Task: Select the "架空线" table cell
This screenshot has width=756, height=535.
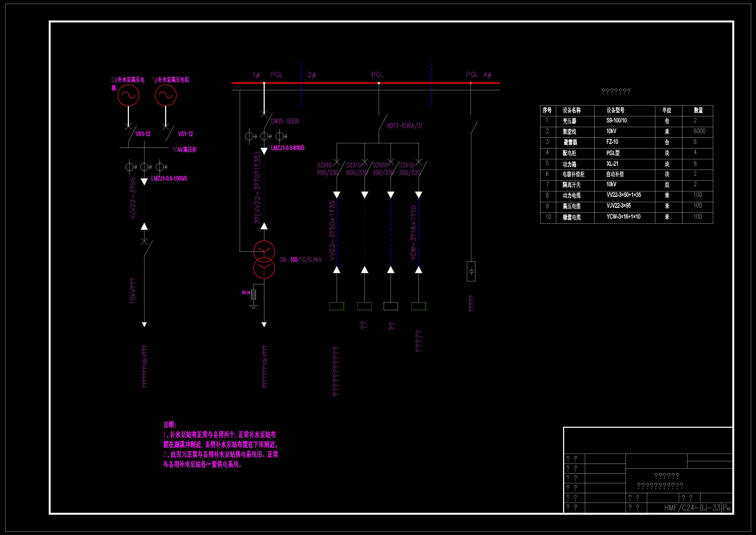Action: point(569,132)
